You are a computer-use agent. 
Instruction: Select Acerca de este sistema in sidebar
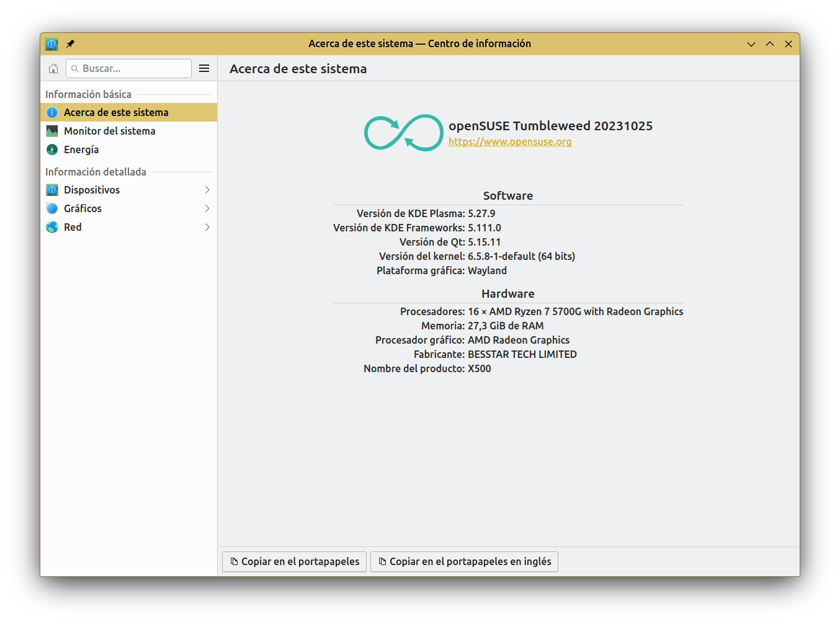click(x=129, y=112)
